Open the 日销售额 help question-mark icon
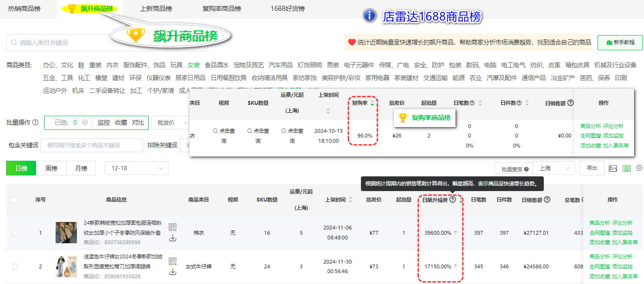 point(547,200)
